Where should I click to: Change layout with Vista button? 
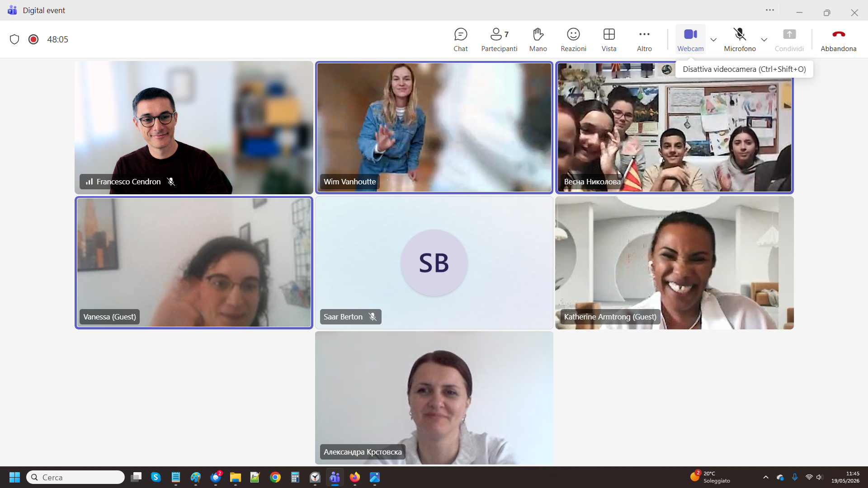tap(609, 40)
